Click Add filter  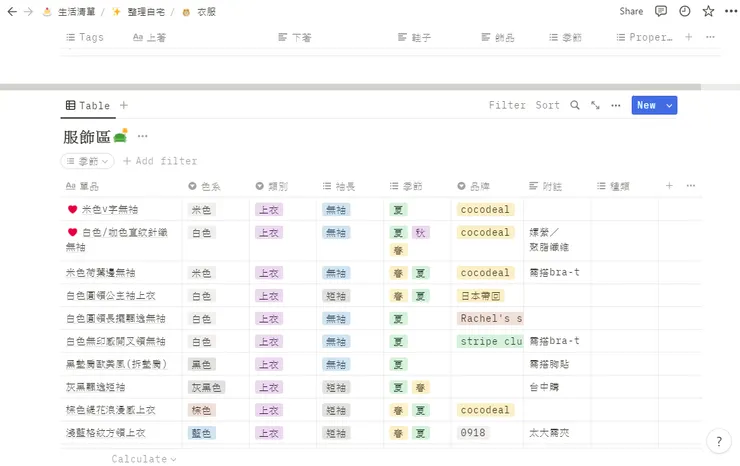(160, 161)
